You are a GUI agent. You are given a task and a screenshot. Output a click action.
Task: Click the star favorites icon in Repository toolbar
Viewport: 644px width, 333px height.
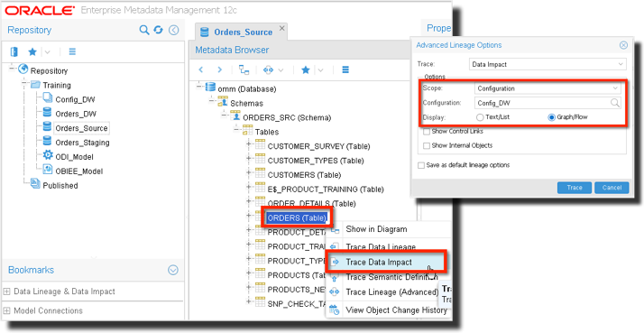32,51
